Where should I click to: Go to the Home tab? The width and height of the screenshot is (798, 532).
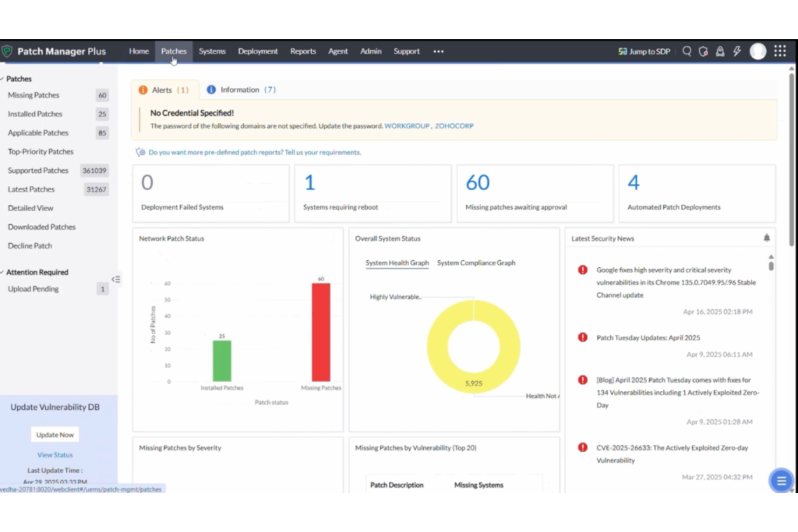click(x=139, y=51)
